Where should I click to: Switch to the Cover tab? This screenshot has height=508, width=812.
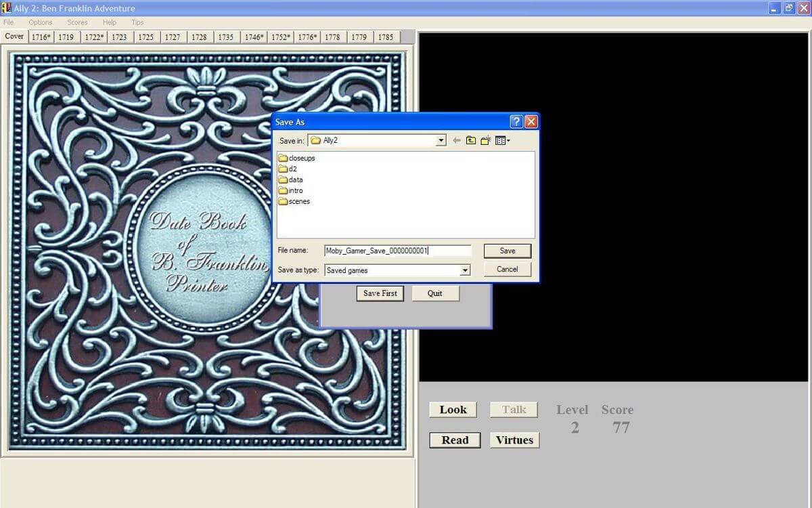(14, 37)
